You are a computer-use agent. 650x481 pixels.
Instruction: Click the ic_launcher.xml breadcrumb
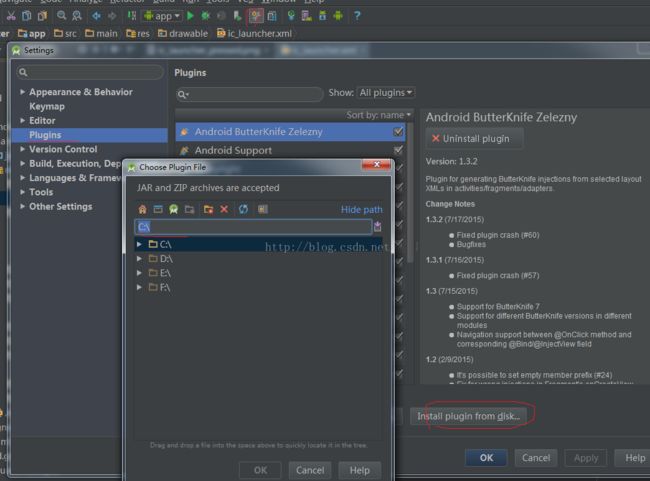[255, 34]
